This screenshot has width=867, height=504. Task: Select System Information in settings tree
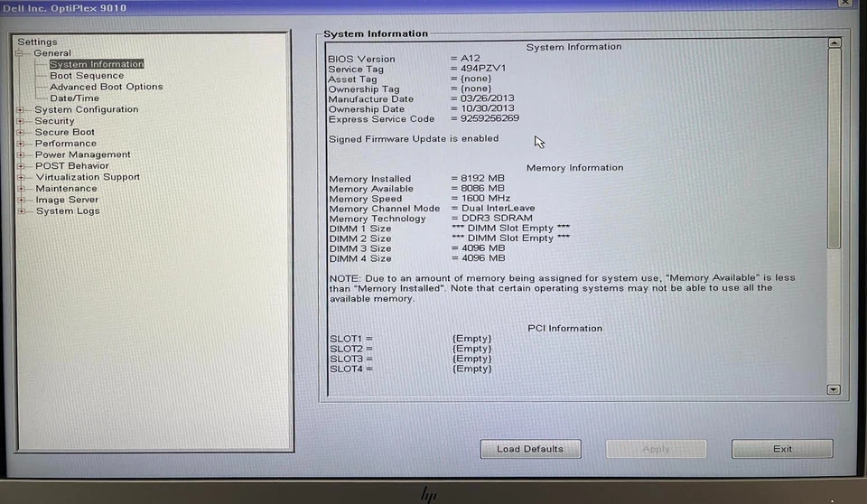[x=97, y=64]
